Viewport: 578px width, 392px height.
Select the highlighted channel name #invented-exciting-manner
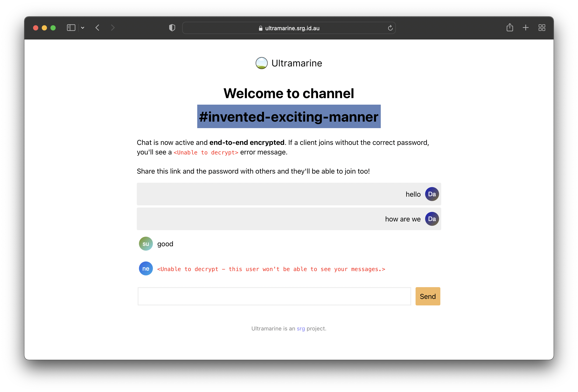[x=289, y=117]
